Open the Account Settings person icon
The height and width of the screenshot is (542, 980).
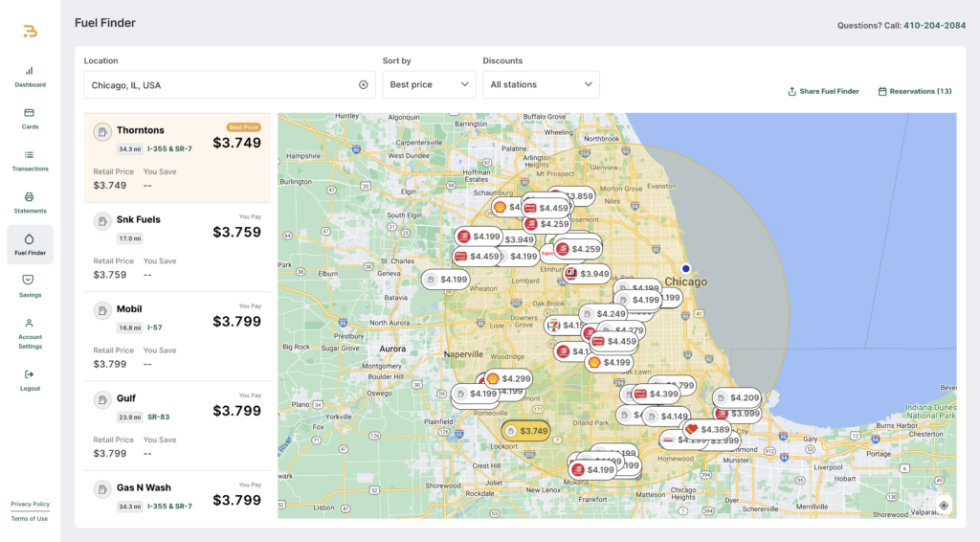tap(29, 324)
